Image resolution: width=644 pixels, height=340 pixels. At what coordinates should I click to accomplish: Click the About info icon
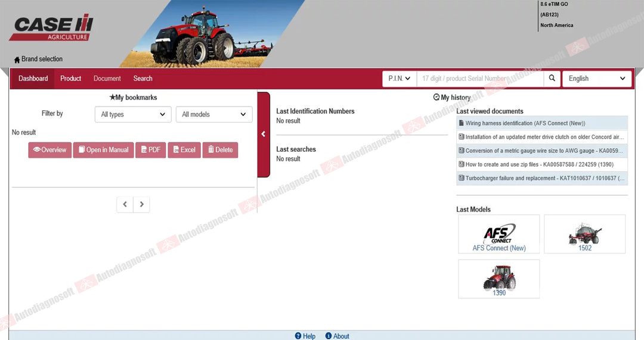(329, 335)
